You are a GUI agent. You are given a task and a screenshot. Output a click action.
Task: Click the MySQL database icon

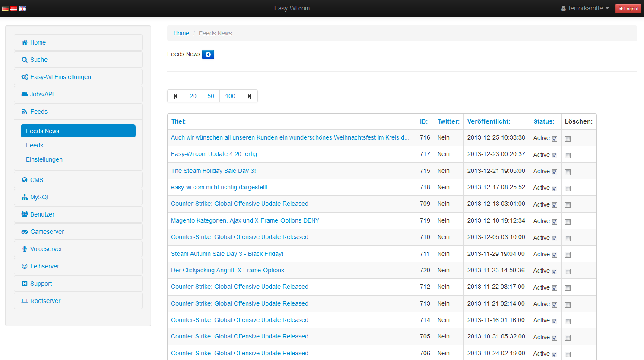pyautogui.click(x=25, y=197)
